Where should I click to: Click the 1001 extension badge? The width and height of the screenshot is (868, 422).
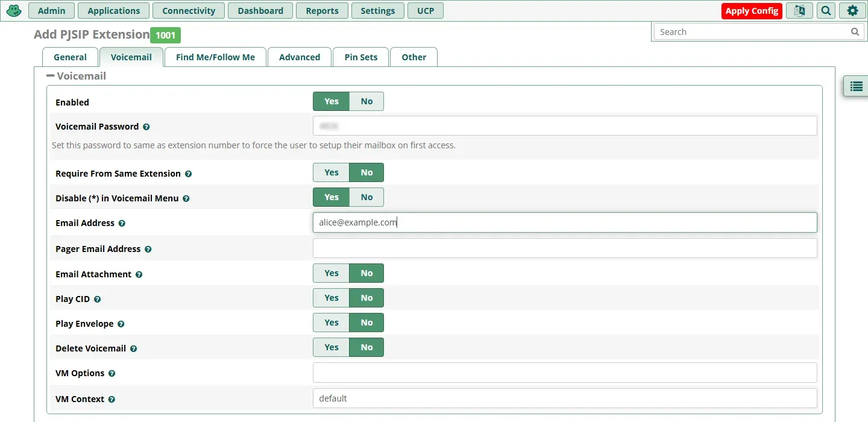(x=165, y=35)
